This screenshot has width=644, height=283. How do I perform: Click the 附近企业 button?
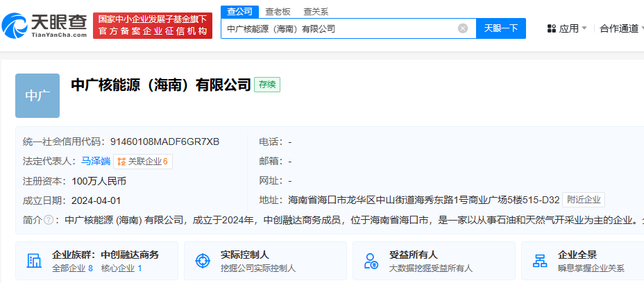(584, 200)
